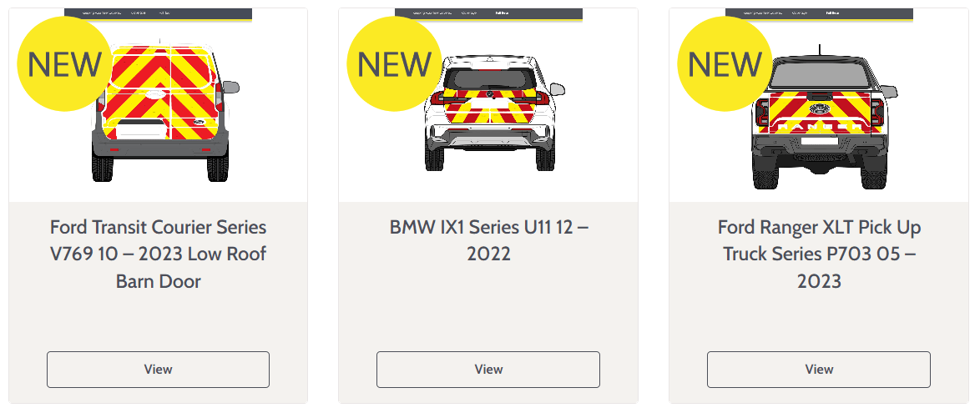Open the Ford Ranger XLT pickup image

tap(819, 105)
